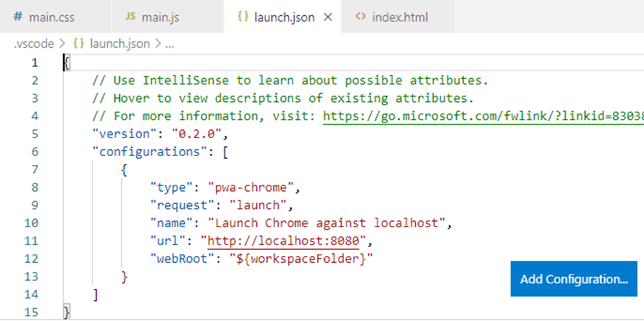Click "Launch Chrome against localhost" string

click(327, 223)
